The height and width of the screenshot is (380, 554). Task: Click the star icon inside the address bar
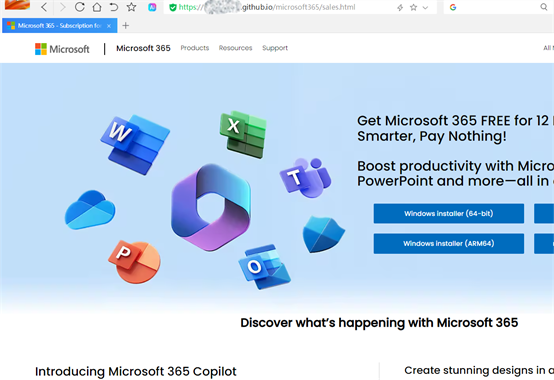[x=413, y=7]
